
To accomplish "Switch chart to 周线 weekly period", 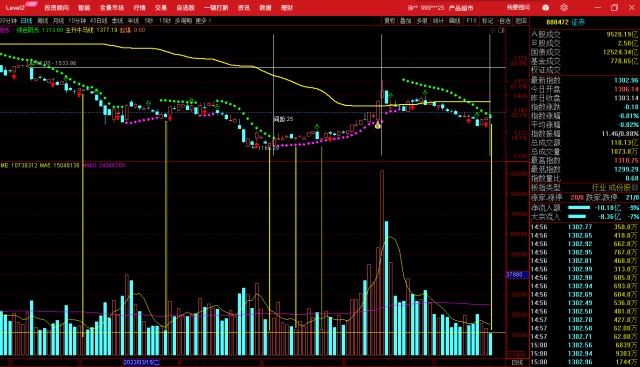I will [x=43, y=20].
